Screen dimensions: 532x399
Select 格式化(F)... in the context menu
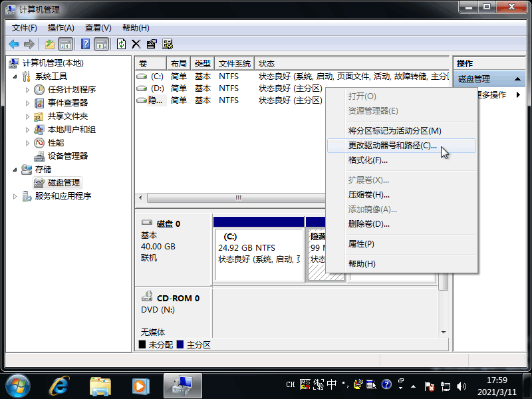368,160
